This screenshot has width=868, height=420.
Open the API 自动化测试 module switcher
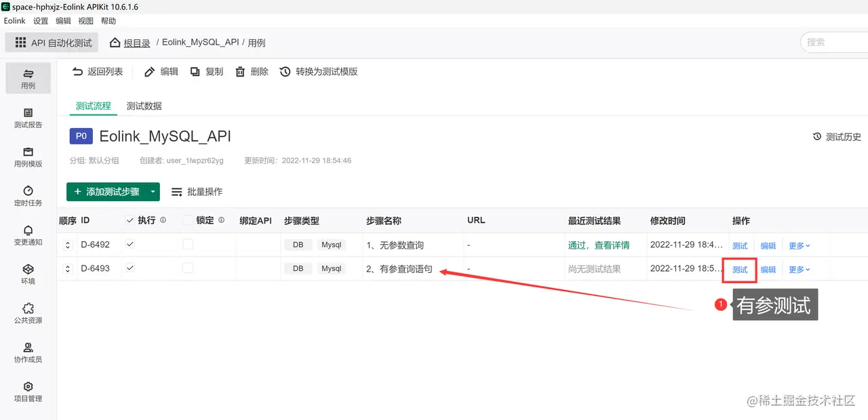[x=52, y=43]
